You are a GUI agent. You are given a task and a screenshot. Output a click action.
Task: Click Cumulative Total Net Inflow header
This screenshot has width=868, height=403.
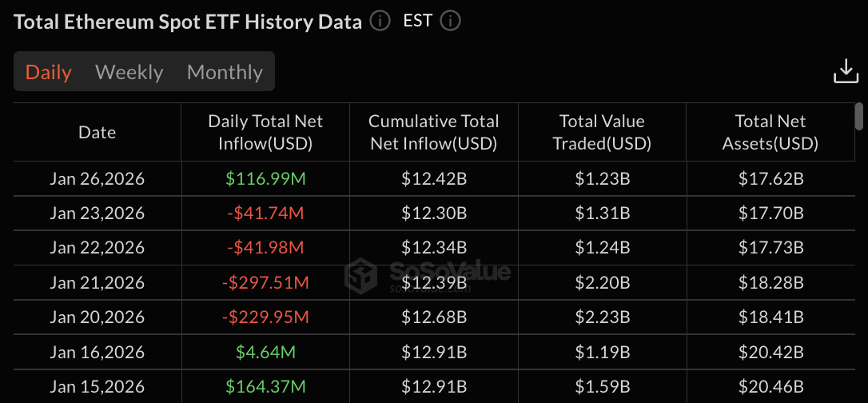pyautogui.click(x=433, y=133)
